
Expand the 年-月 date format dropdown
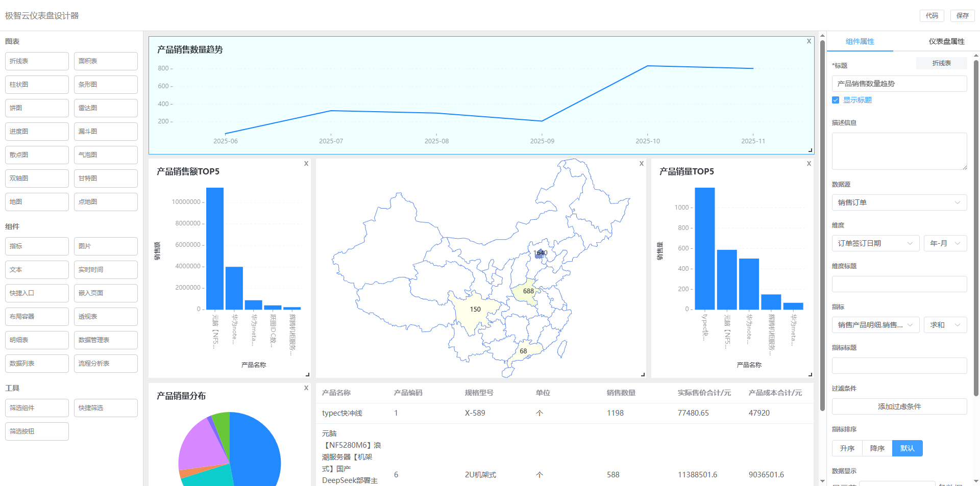pos(945,243)
